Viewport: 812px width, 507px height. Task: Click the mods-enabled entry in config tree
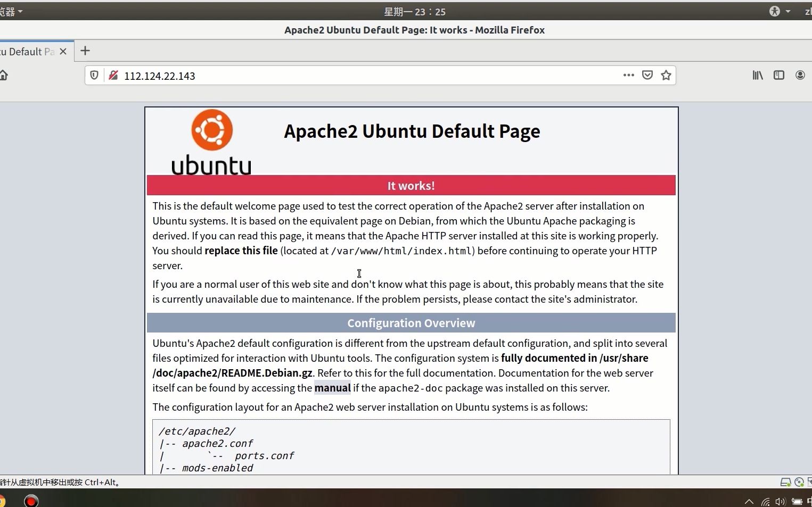coord(217,468)
